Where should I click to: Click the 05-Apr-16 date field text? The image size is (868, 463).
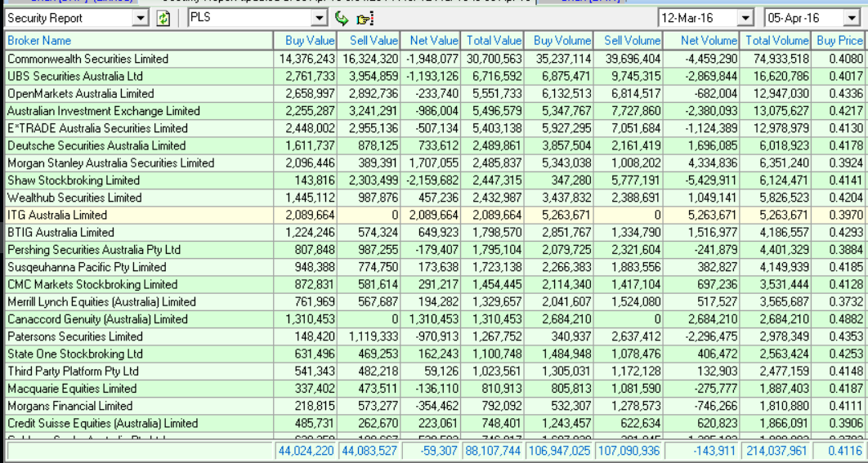[x=794, y=18]
